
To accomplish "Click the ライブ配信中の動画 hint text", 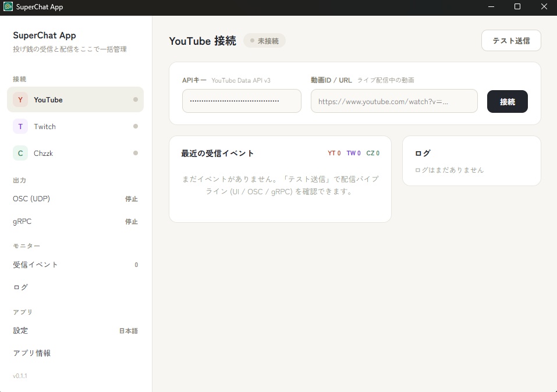I will click(386, 80).
